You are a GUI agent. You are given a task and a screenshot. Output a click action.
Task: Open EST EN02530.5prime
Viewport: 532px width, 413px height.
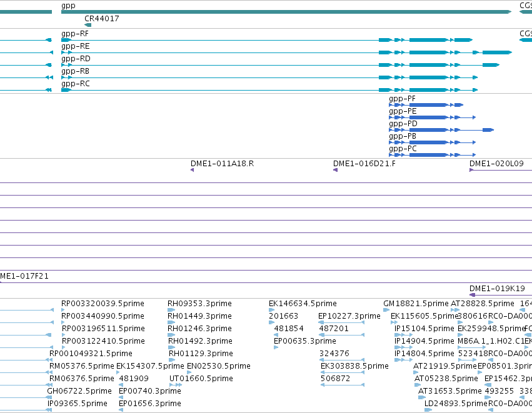click(x=219, y=366)
